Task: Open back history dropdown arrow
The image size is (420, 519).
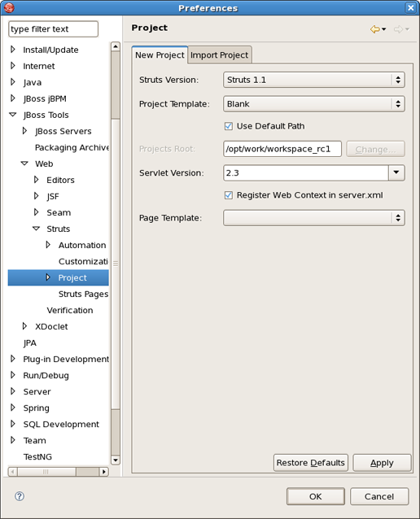Action: 384,29
